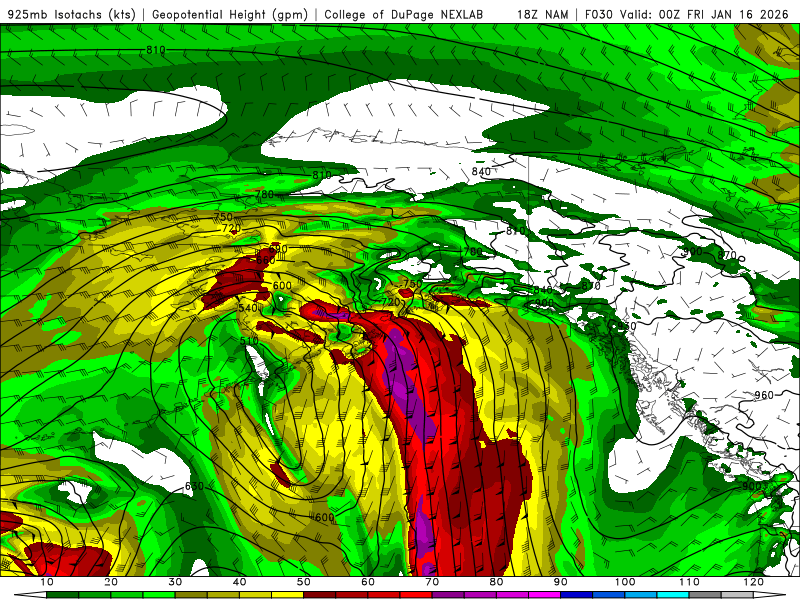This screenshot has height=600, width=800.
Task: Click the color bar label 70
Action: pyautogui.click(x=432, y=582)
